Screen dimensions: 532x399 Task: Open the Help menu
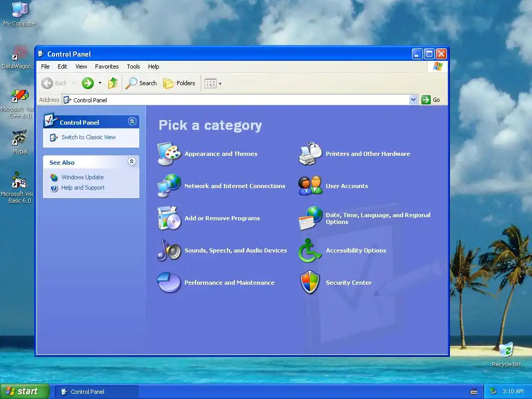(x=153, y=66)
